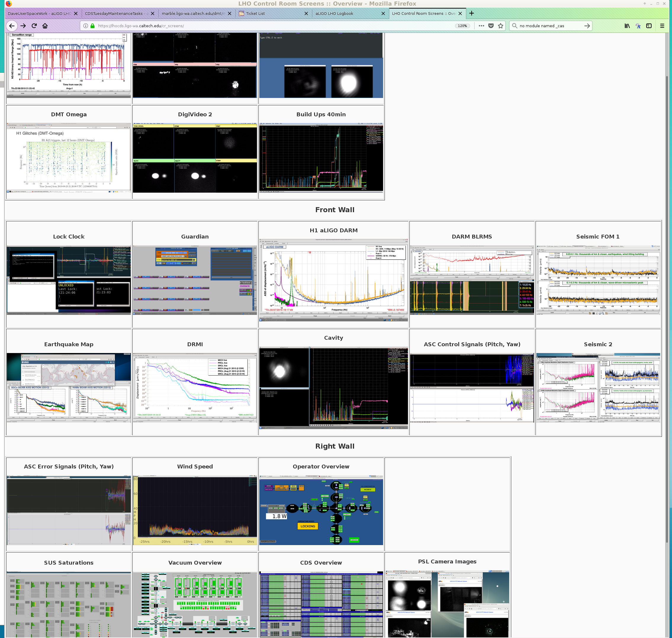The image size is (672, 638).
Task: Click the search magnifier icon
Action: 515,26
